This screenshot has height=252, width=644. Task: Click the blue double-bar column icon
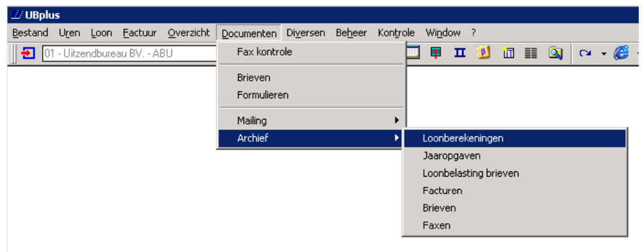[x=460, y=53]
